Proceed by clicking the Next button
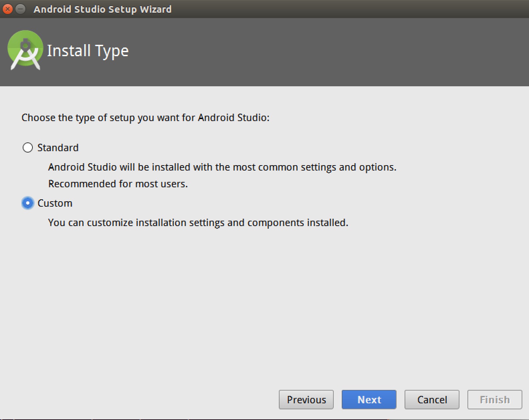The height and width of the screenshot is (420, 529). [x=369, y=399]
